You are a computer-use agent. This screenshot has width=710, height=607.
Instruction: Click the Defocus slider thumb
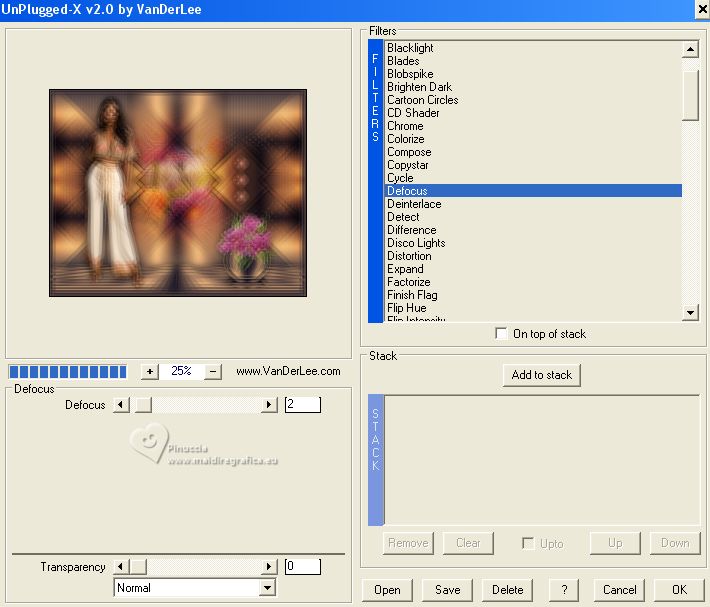pos(144,404)
